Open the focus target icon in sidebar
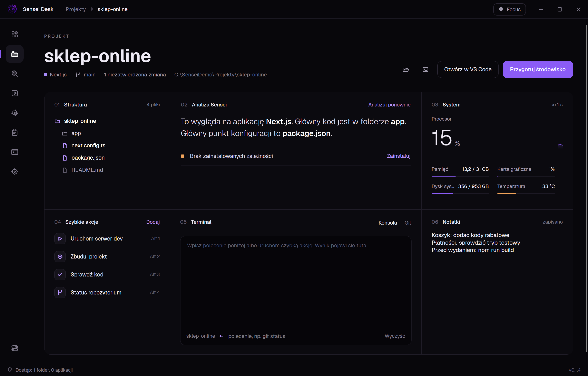Image resolution: width=588 pixels, height=376 pixels. pyautogui.click(x=15, y=172)
